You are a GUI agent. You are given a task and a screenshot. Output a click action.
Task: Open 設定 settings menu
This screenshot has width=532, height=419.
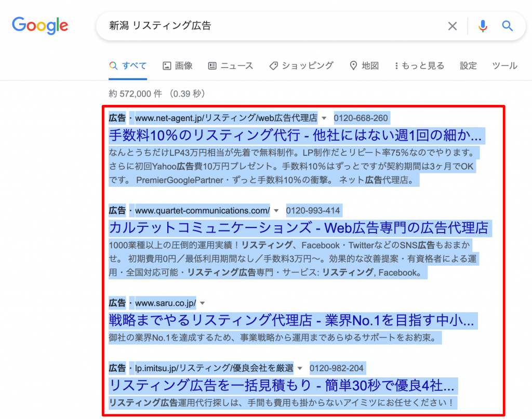click(468, 65)
